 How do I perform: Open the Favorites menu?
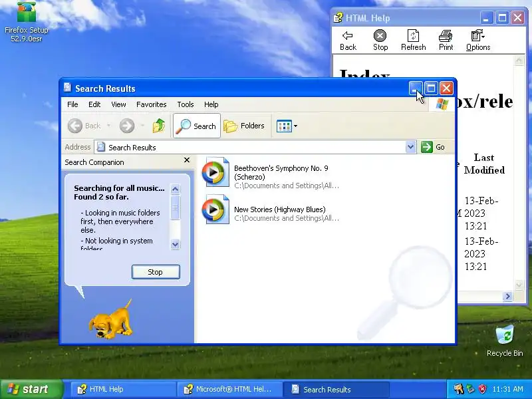tap(152, 104)
